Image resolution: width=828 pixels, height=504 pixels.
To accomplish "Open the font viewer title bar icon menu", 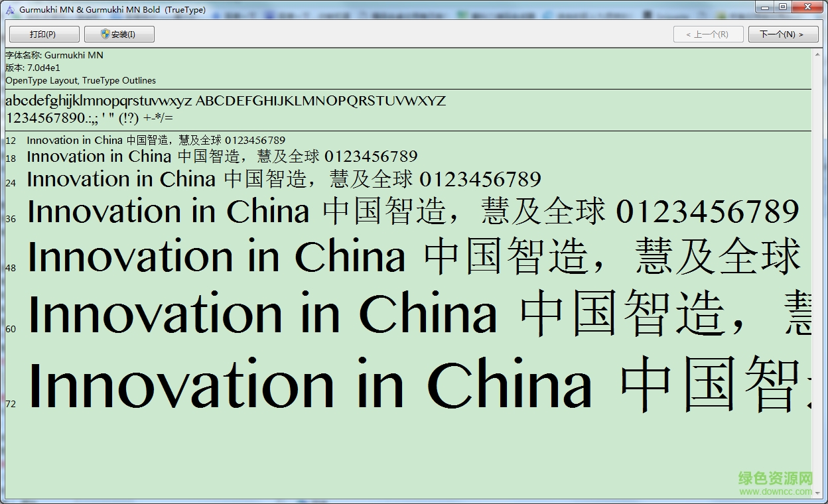I will pyautogui.click(x=9, y=9).
